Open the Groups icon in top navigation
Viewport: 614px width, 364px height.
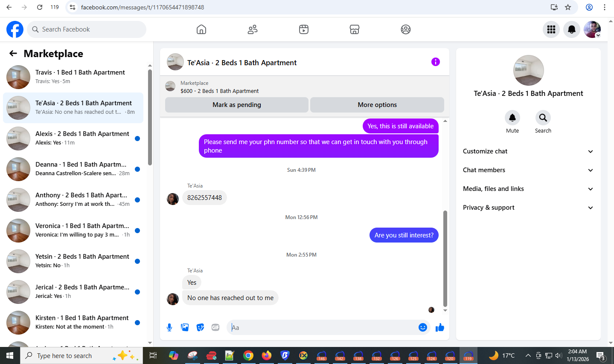406,29
